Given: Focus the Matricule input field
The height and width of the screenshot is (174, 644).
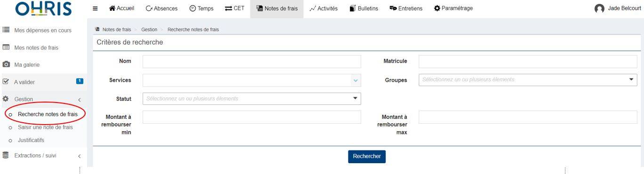Looking at the screenshot, I should point(528,62).
